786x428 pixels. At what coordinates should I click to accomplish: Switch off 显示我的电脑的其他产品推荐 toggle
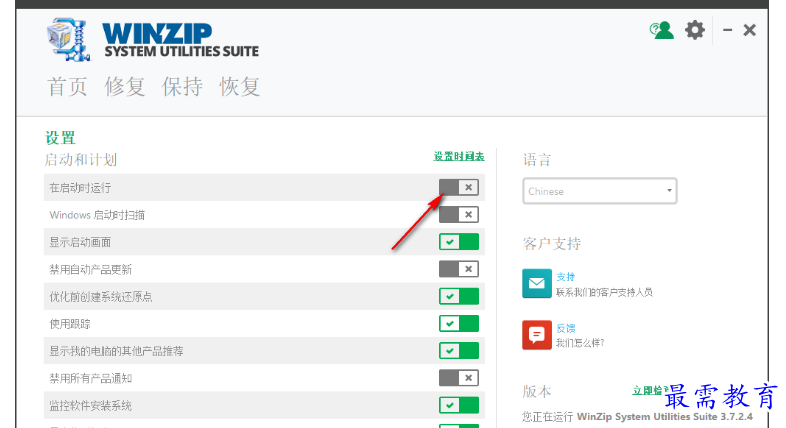click(459, 351)
